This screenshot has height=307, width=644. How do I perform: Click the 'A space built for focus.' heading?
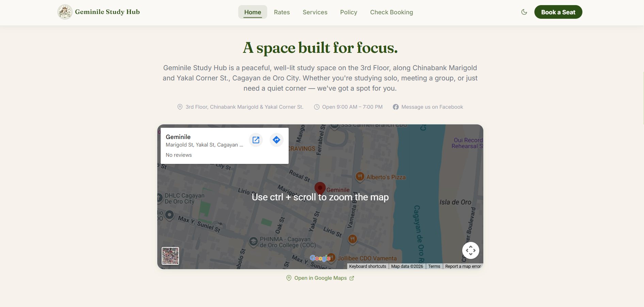(x=320, y=48)
